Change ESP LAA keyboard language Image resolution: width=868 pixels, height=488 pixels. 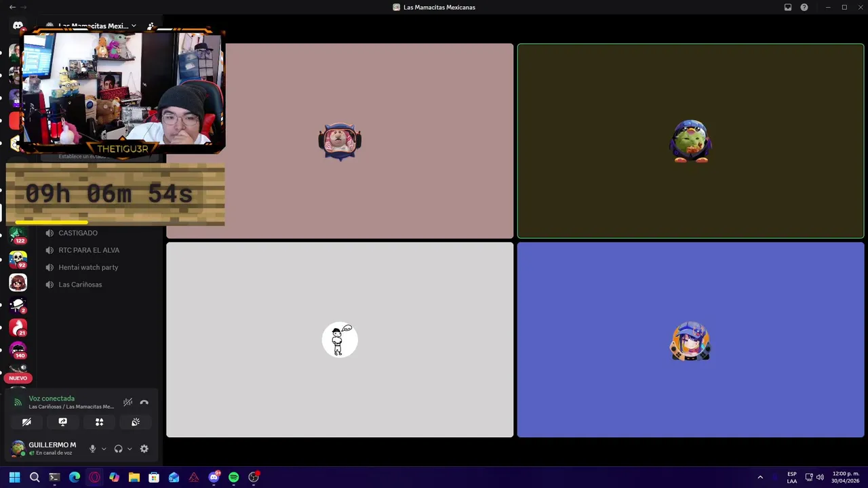coord(791,477)
